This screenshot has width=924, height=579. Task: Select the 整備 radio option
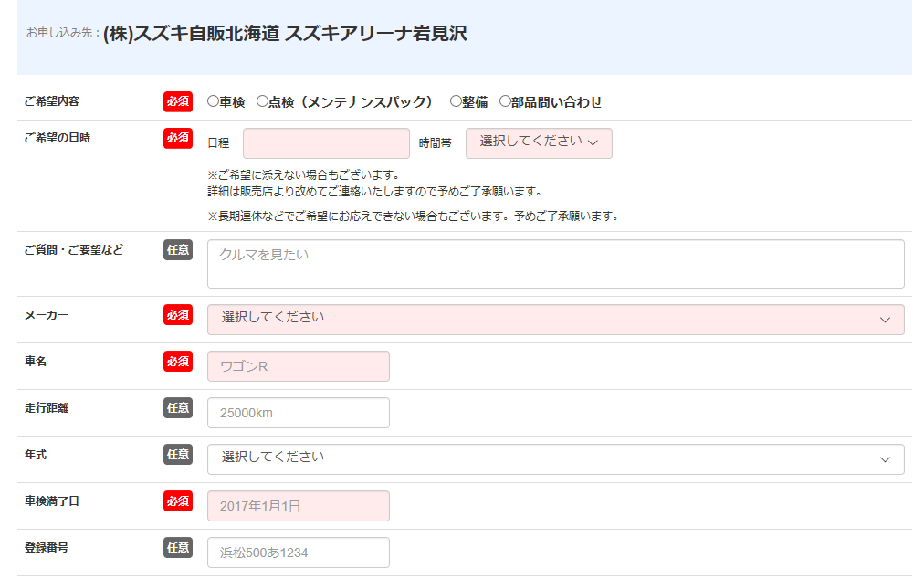(456, 101)
